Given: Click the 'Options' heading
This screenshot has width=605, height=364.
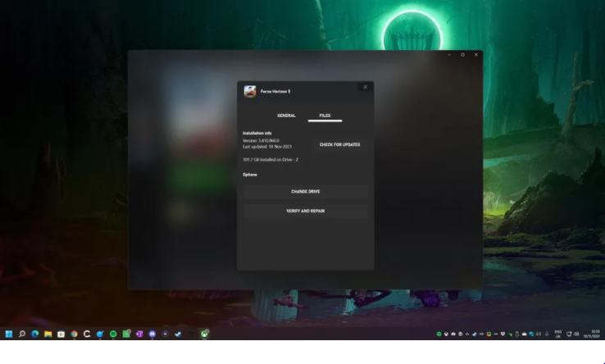Looking at the screenshot, I should (250, 175).
